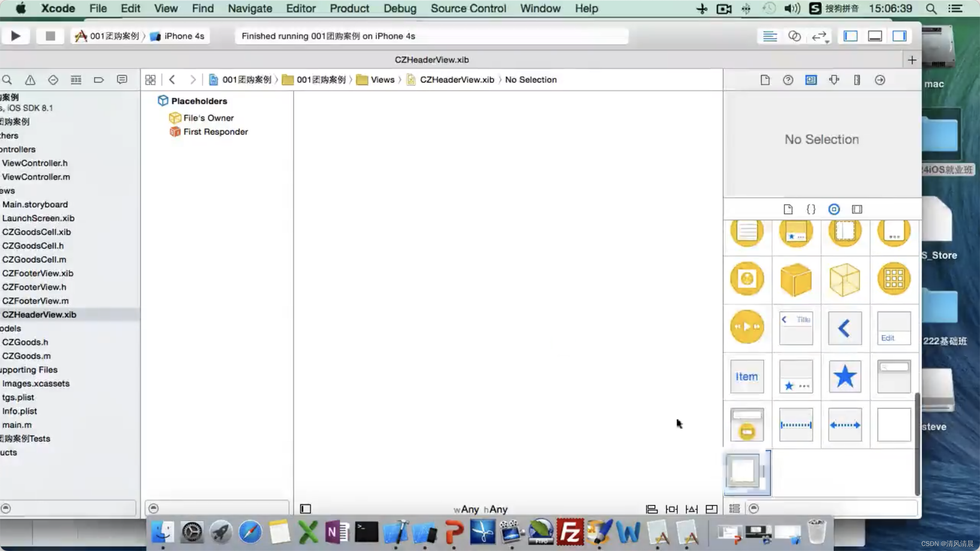Open Main.storyboard in the navigator

35,204
